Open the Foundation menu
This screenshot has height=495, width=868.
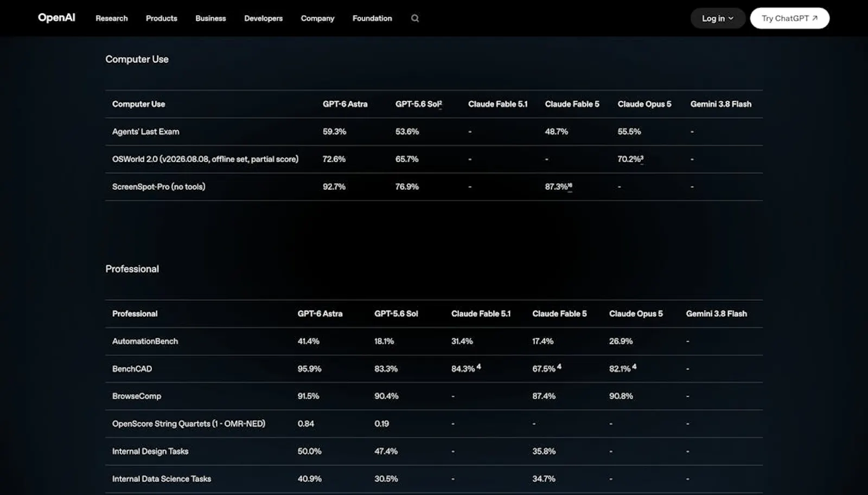[372, 18]
